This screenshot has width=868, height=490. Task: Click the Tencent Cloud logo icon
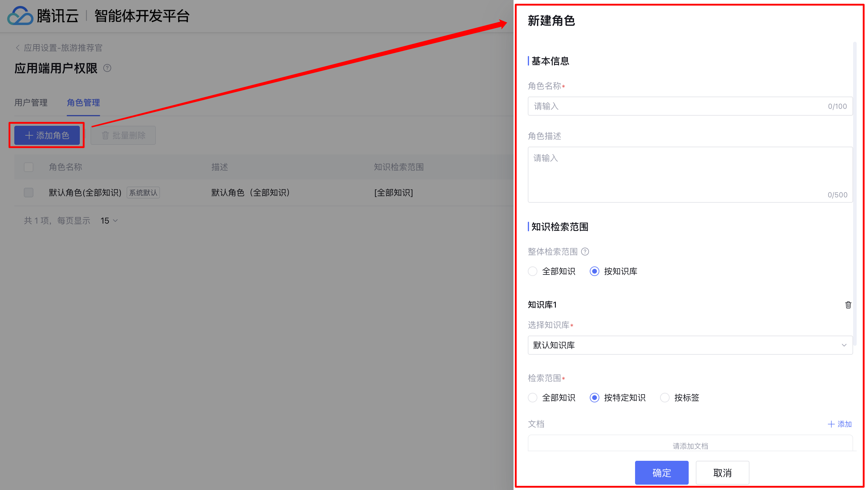point(20,16)
